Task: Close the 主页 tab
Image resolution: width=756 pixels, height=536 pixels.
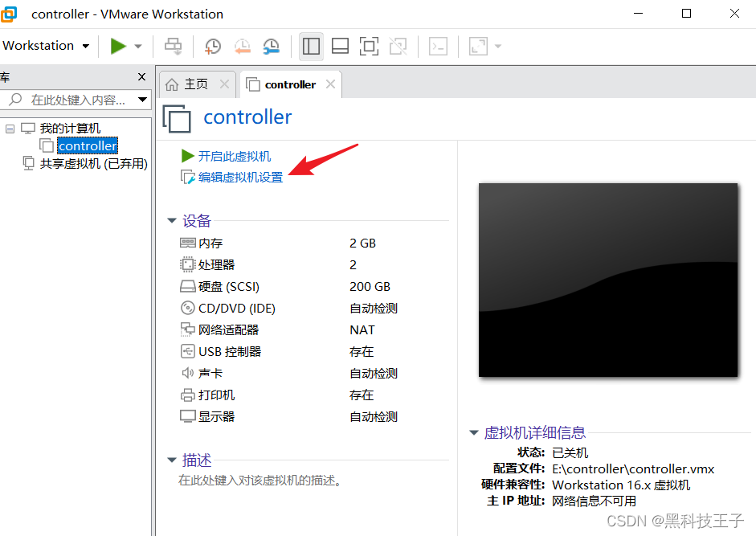Action: 224,84
